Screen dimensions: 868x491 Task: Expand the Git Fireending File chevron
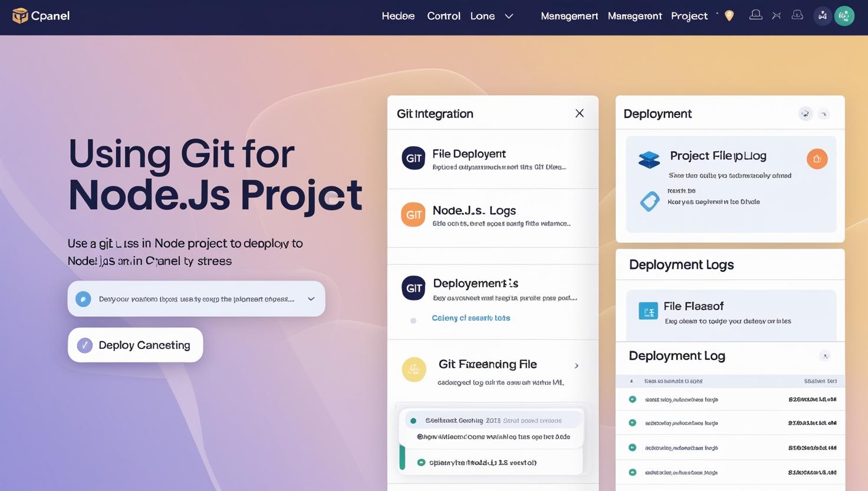[576, 366]
